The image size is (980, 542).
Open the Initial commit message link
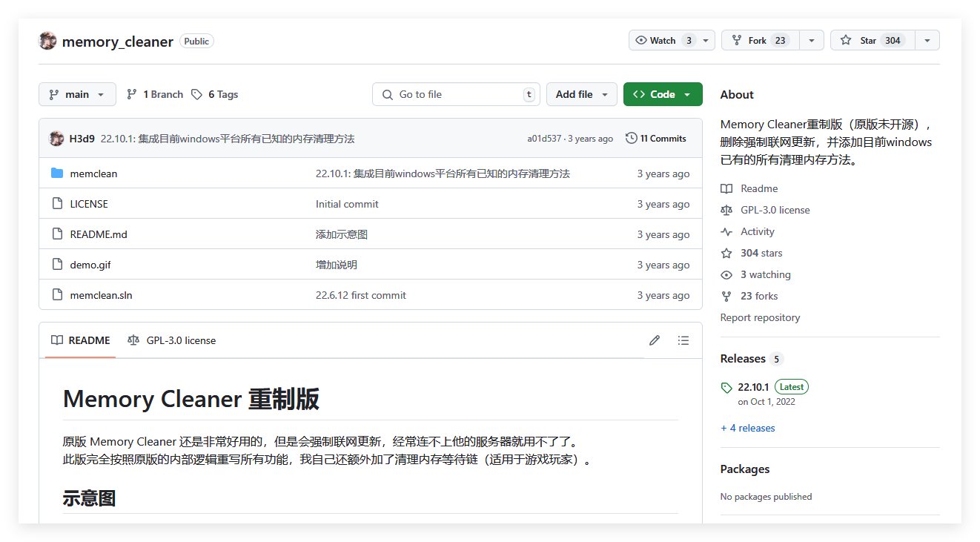(347, 204)
